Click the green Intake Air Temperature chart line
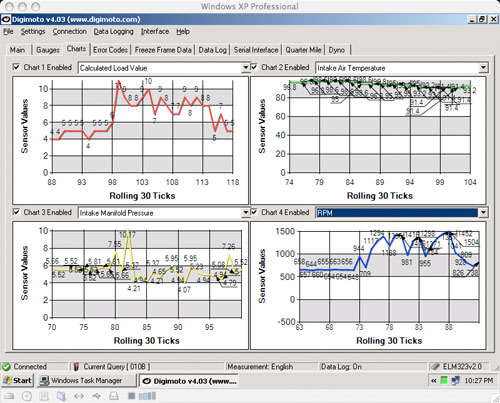This screenshot has height=403, width=500. pos(380,84)
